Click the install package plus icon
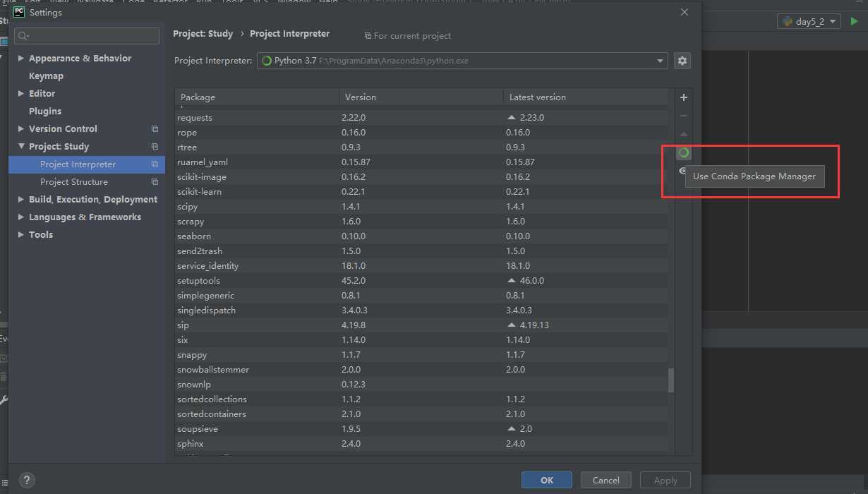868x494 pixels. [683, 97]
